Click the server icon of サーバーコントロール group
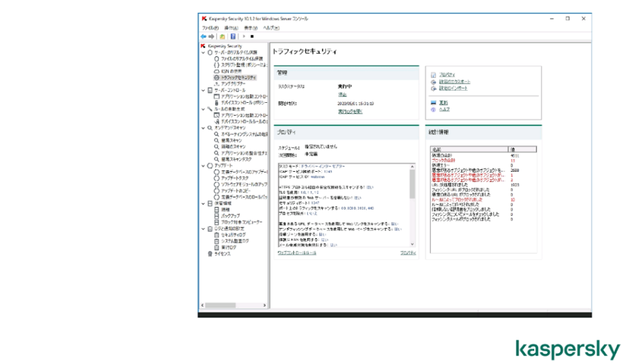 [210, 90]
